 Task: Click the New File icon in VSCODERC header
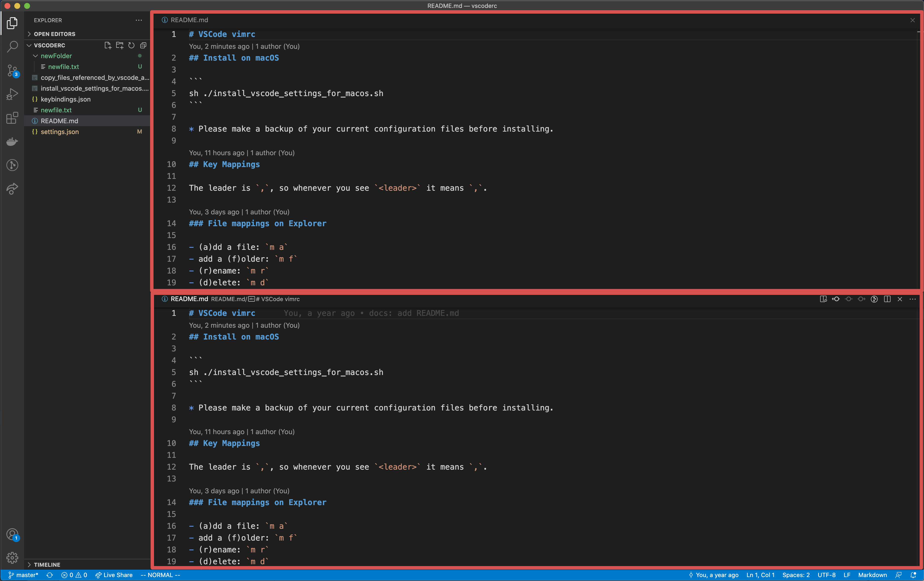click(108, 45)
